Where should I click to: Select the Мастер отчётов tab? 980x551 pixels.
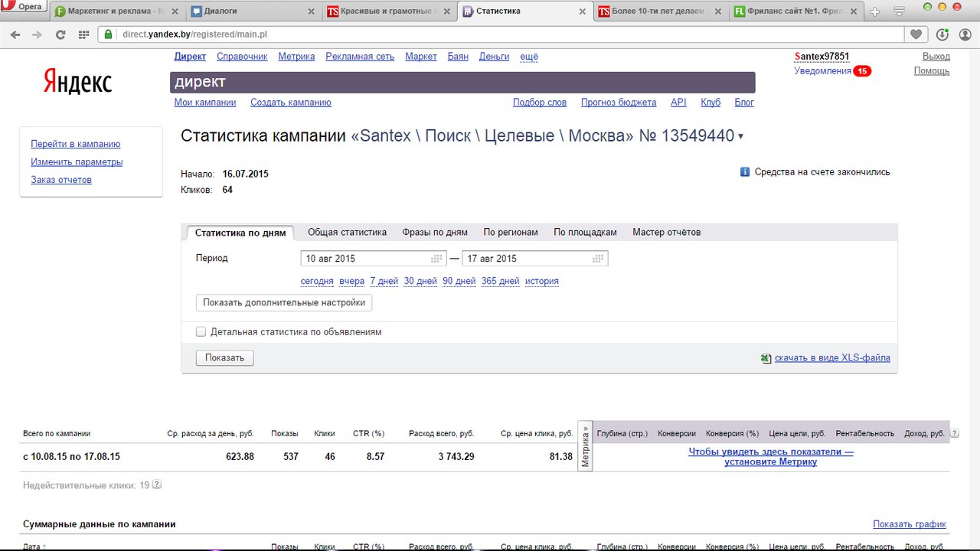point(666,232)
